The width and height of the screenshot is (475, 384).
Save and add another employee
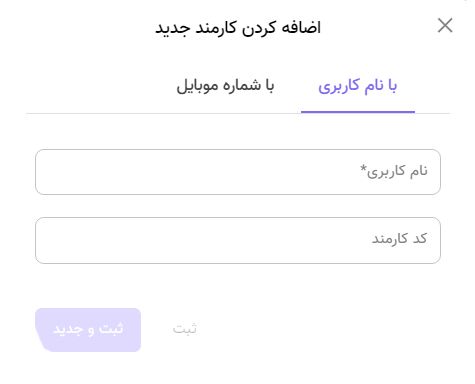(x=88, y=330)
